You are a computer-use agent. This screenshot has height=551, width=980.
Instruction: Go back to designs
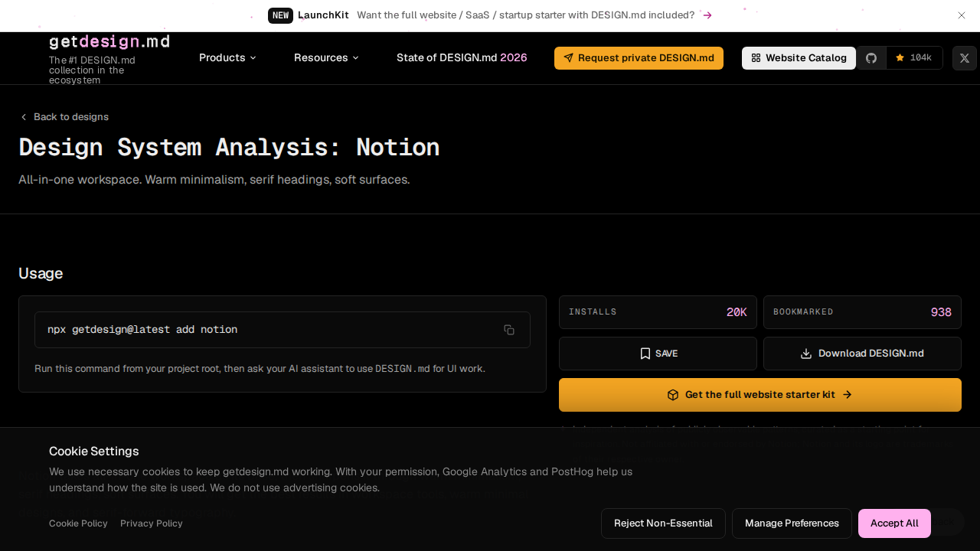(x=64, y=117)
